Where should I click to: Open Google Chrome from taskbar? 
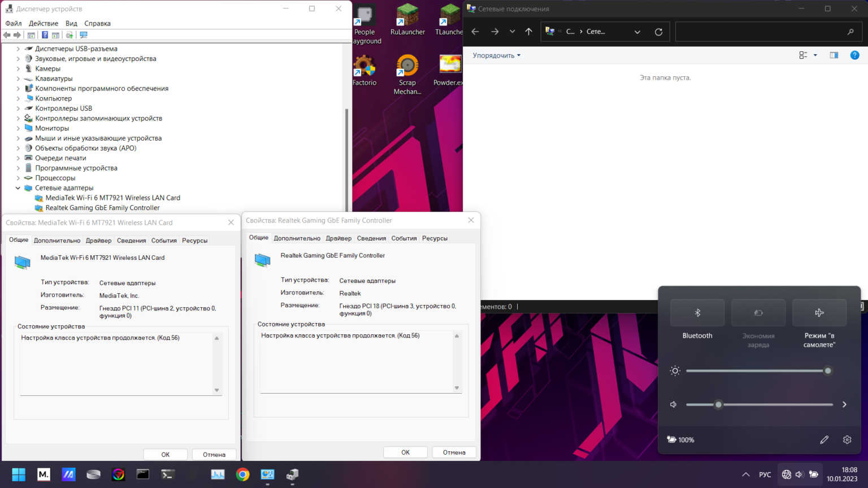tap(243, 474)
